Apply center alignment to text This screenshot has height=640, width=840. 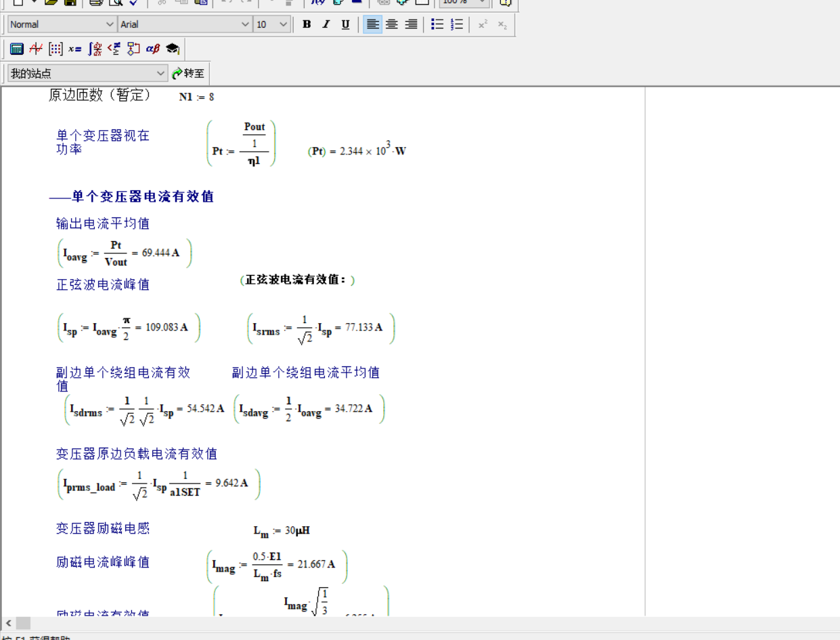click(392, 24)
